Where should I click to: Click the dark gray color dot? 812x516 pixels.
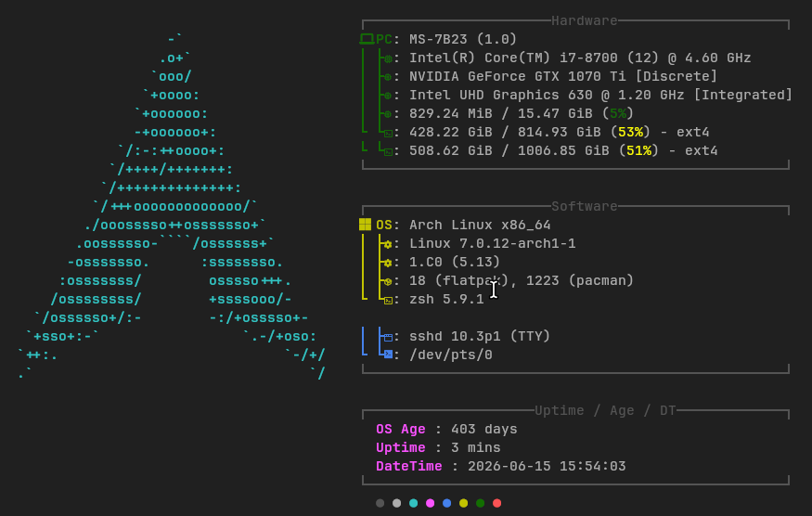(380, 503)
